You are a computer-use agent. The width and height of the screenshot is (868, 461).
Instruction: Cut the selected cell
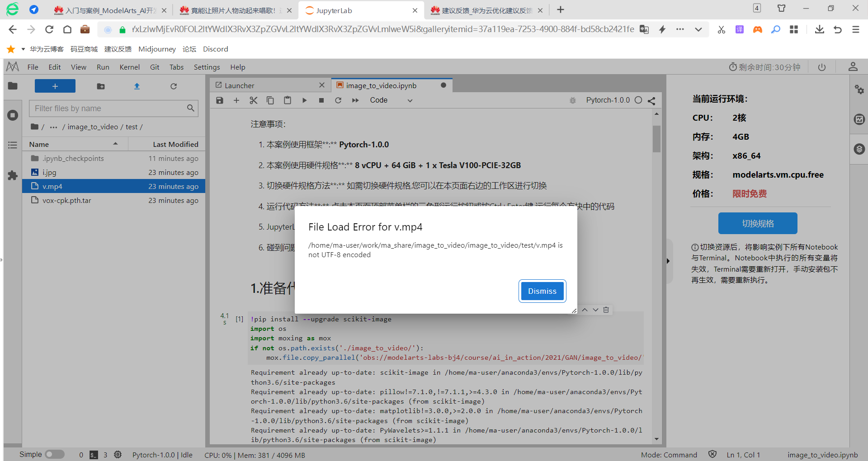coord(254,100)
